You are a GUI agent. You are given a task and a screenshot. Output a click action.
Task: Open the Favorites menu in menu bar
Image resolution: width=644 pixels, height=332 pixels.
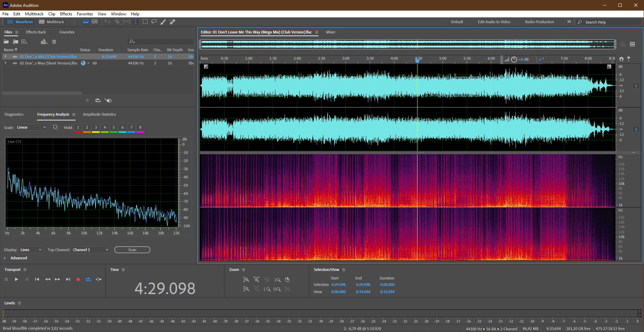coord(85,14)
